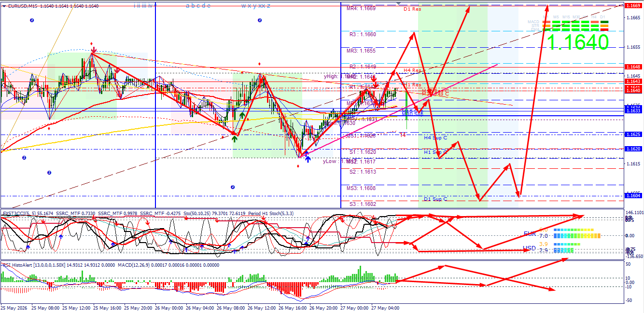This screenshot has height=313, width=644.
Task: Select the 'H1 Res' resistance label
Action: (x=412, y=85)
